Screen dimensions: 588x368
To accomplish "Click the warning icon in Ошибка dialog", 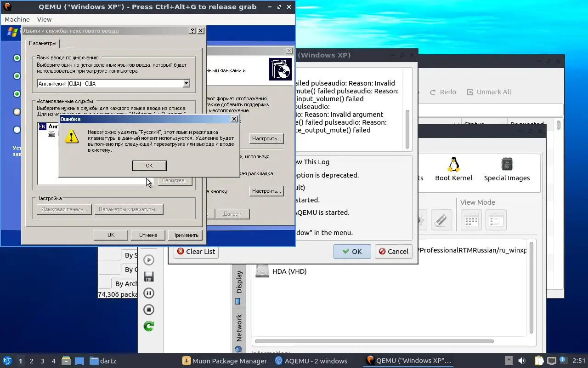I will click(72, 136).
